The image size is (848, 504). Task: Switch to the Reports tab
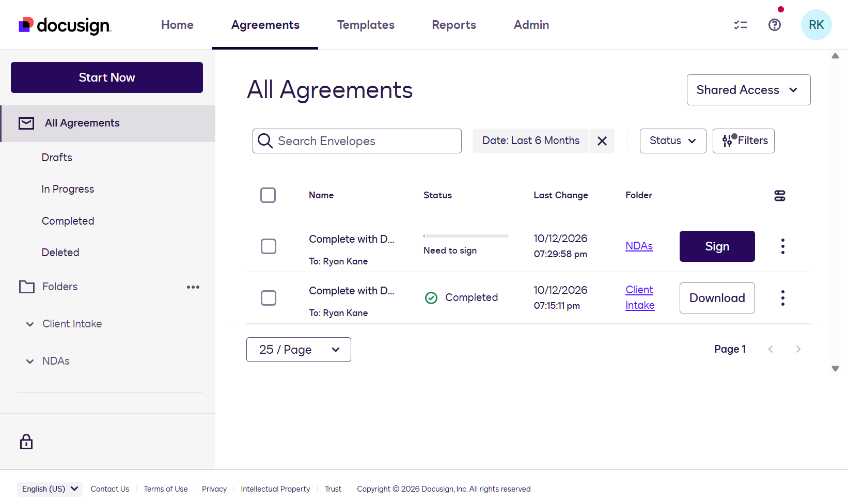pyautogui.click(x=454, y=25)
